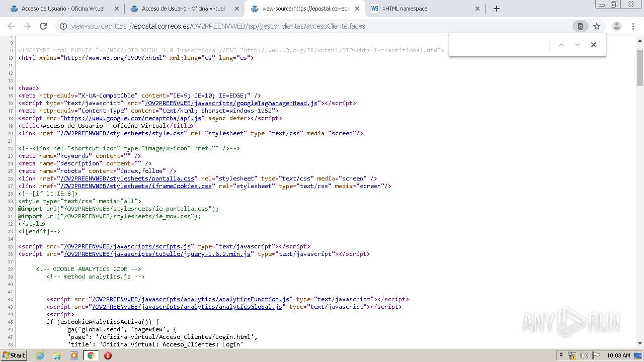Launch Internet Explorer from the taskbar
The width and height of the screenshot is (644, 362).
point(40,355)
